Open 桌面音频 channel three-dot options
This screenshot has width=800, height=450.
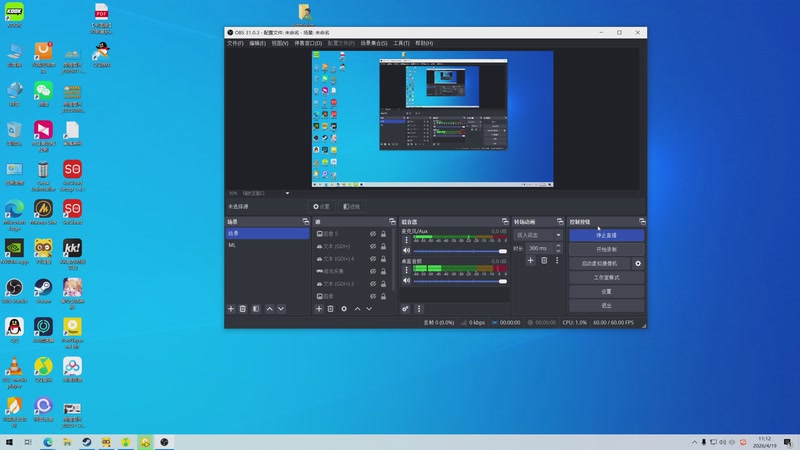click(407, 269)
